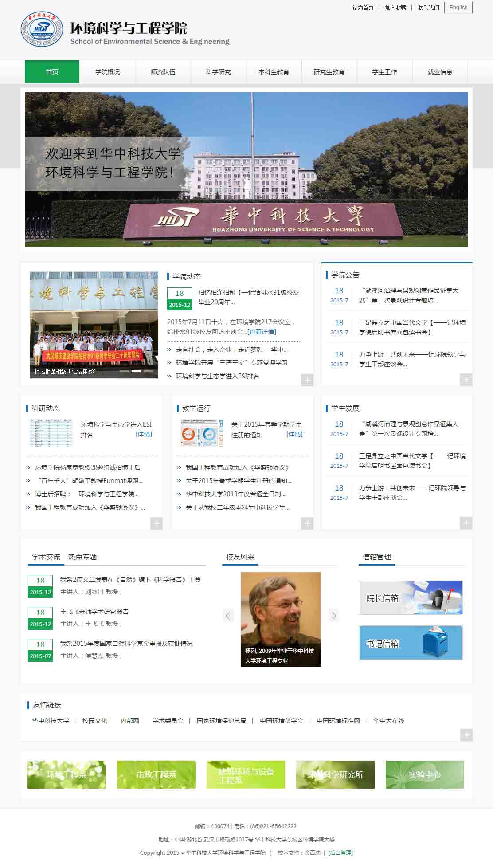Show next alumni photo with right arrow

(x=334, y=615)
